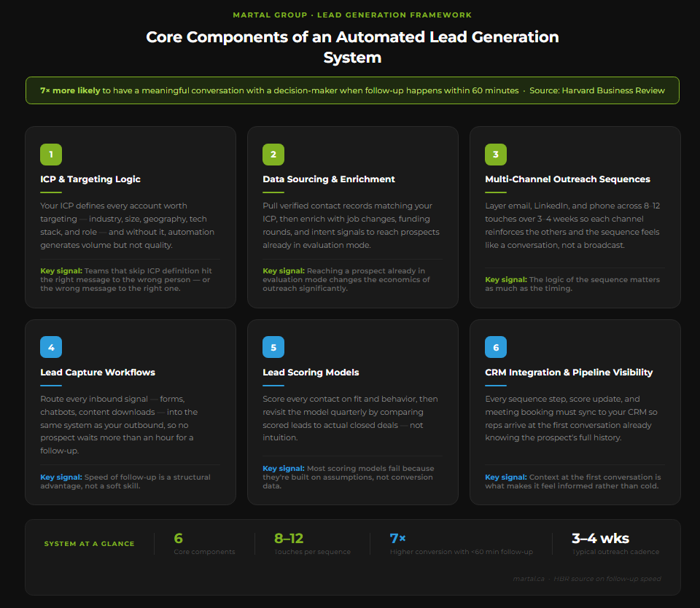Click the blue badge on Lead Scoring Models
This screenshot has width=700, height=608.
click(x=273, y=347)
